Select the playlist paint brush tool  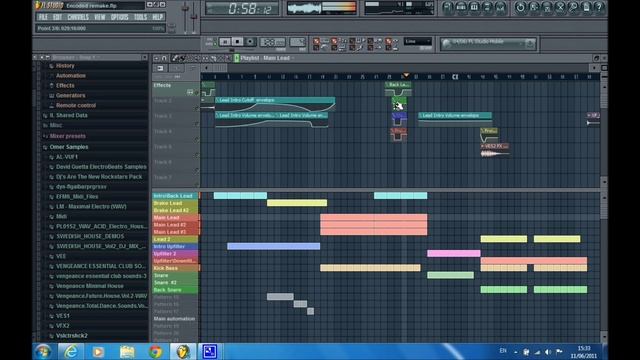[182, 58]
